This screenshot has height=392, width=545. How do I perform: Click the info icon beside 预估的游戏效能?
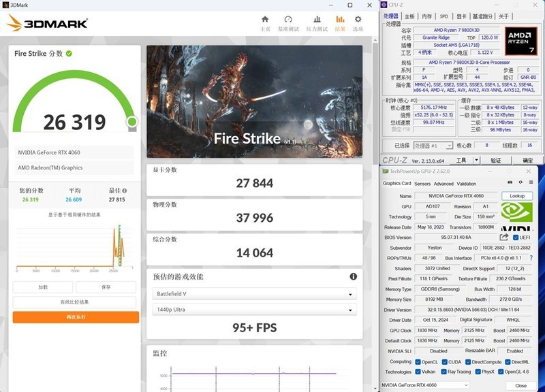354,277
